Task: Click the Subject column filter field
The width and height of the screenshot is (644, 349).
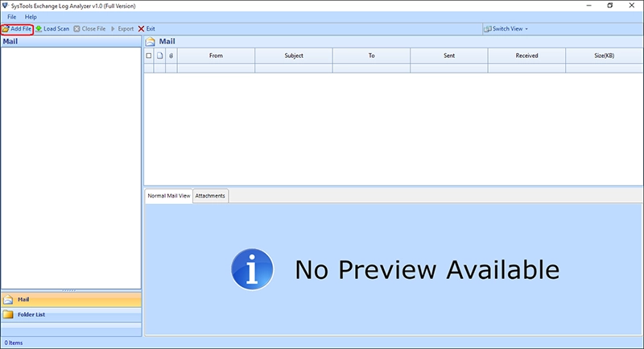Action: 294,69
